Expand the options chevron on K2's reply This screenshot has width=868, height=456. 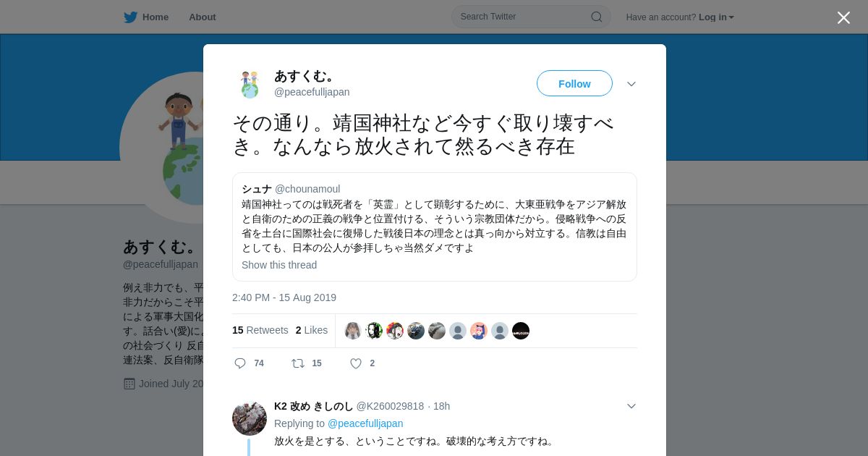tap(631, 406)
